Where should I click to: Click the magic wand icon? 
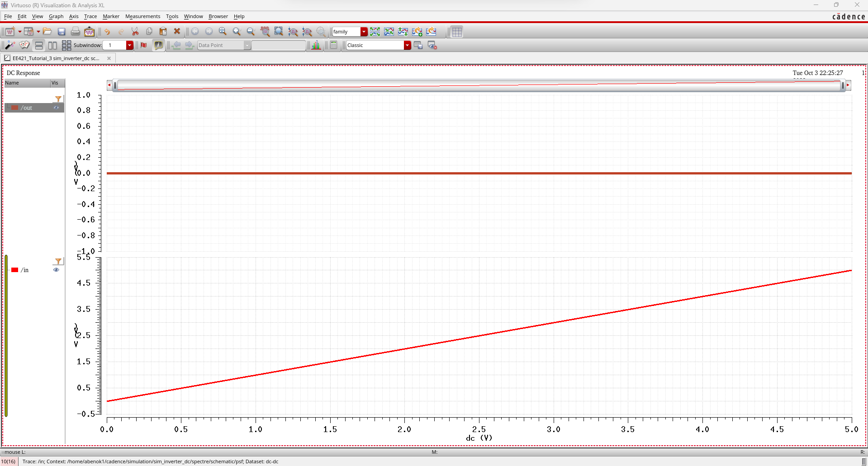pos(10,45)
